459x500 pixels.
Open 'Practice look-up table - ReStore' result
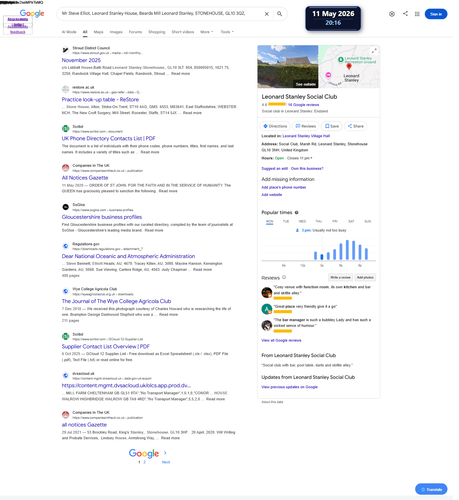coord(100,100)
